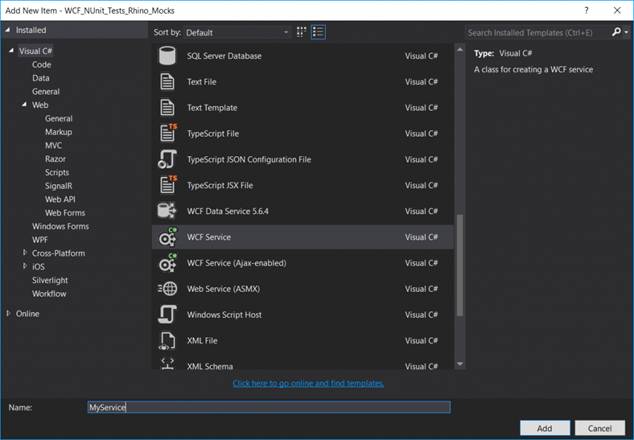Pick the XML File icon
The height and width of the screenshot is (440, 634).
coord(167,341)
